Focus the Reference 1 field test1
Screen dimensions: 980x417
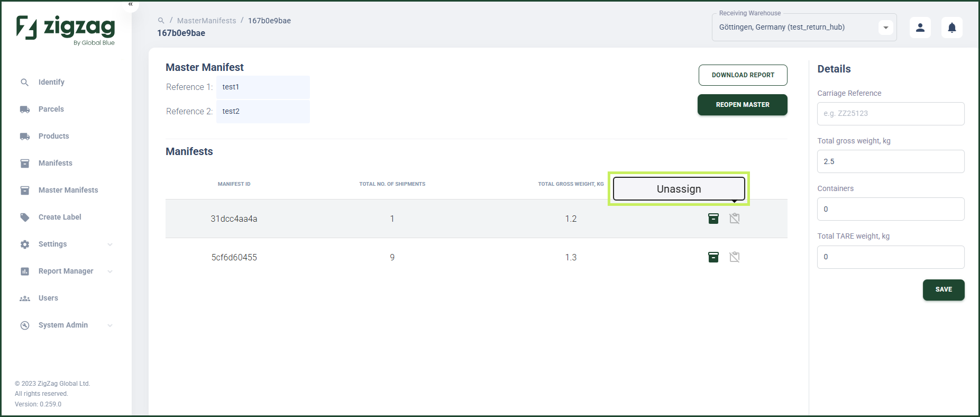[x=263, y=87]
